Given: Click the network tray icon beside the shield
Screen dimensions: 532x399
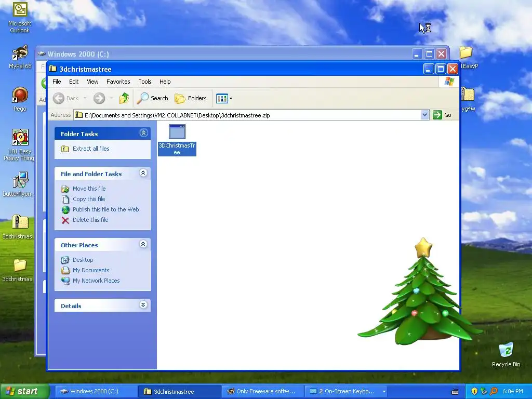Looking at the screenshot, I should [x=484, y=392].
